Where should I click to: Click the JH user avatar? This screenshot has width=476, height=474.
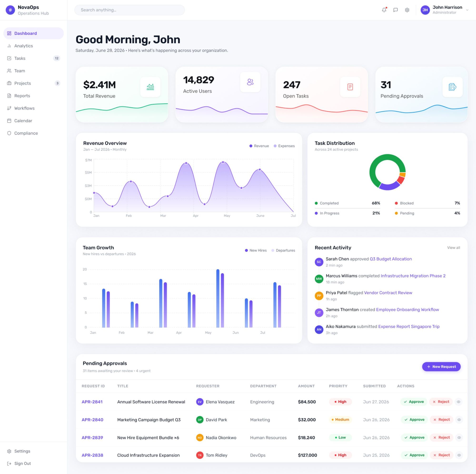pos(425,10)
